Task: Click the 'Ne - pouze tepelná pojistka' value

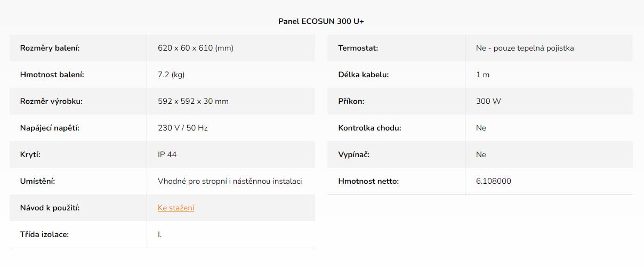Action: click(525, 48)
